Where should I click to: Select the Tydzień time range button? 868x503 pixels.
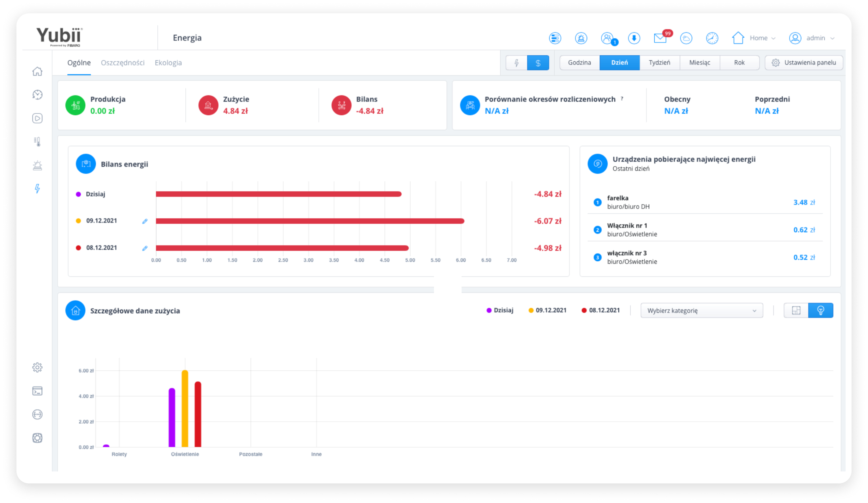click(x=659, y=63)
